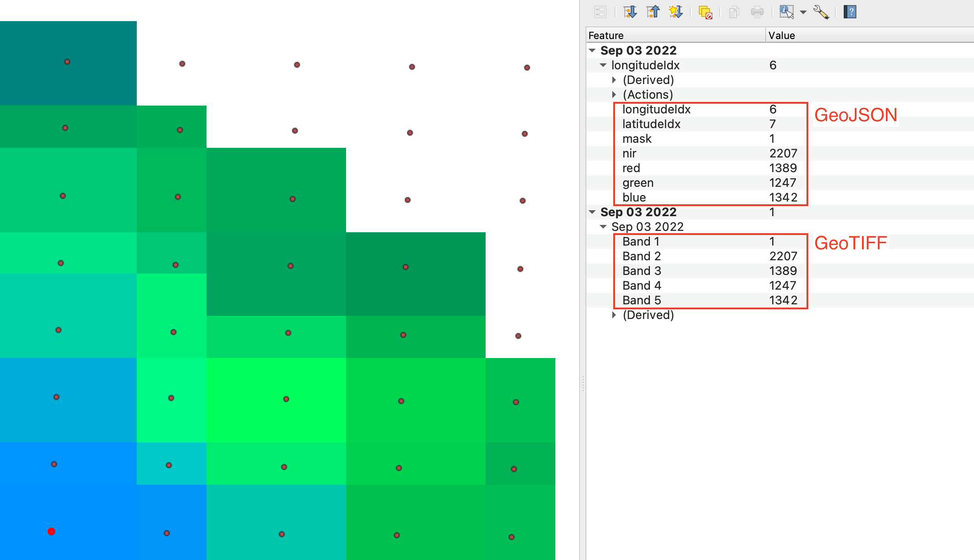Click the Identify Features selection tool
This screenshot has width=974, height=560.
786,12
